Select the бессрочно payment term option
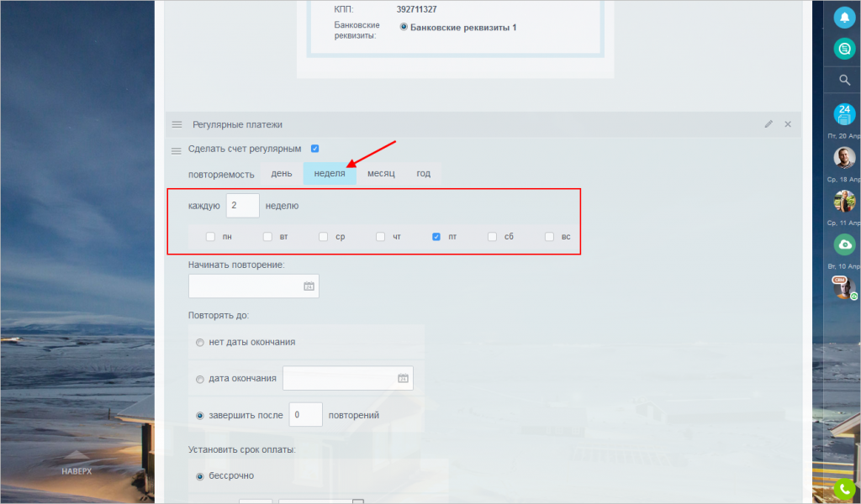The image size is (861, 504). pyautogui.click(x=200, y=476)
